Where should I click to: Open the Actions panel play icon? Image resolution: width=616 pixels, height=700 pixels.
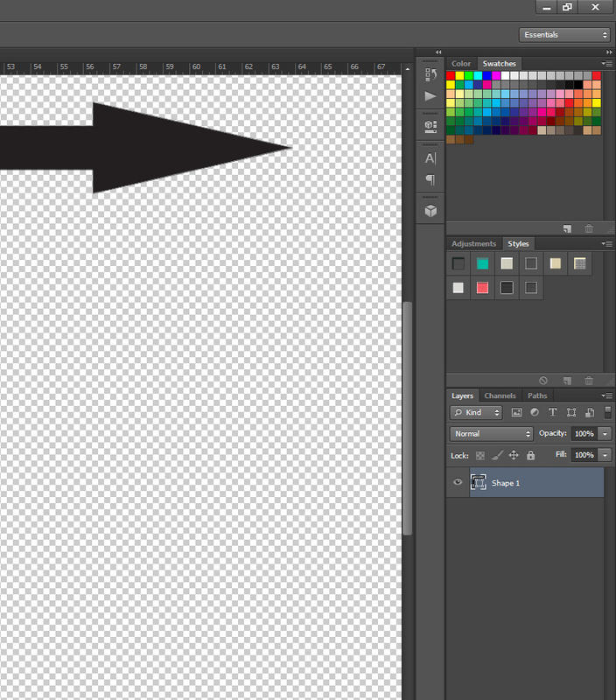[430, 96]
